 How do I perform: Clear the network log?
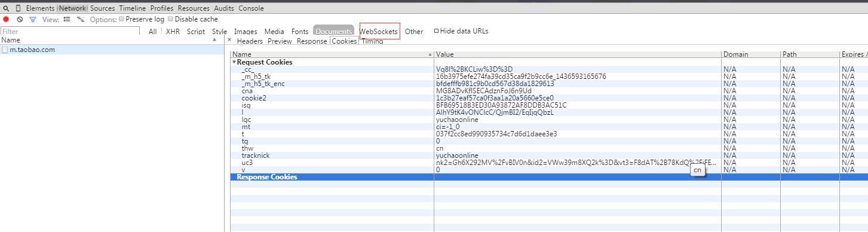(20, 19)
